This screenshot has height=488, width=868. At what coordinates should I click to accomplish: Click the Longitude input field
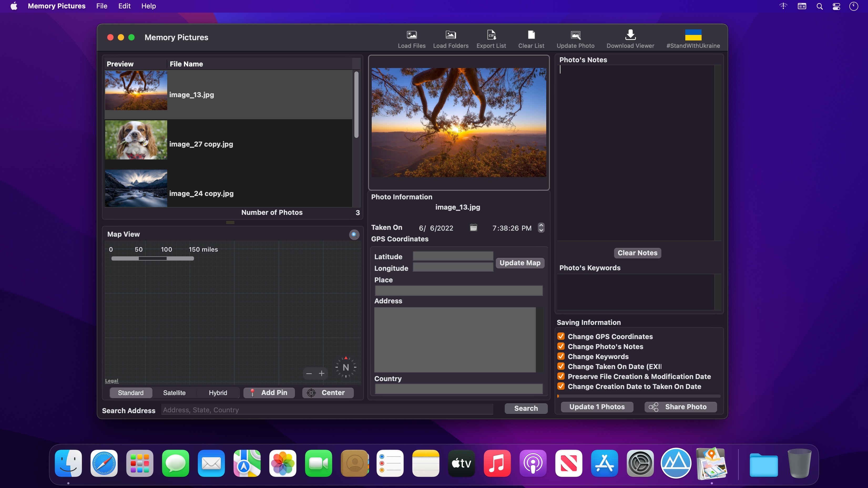453,268
